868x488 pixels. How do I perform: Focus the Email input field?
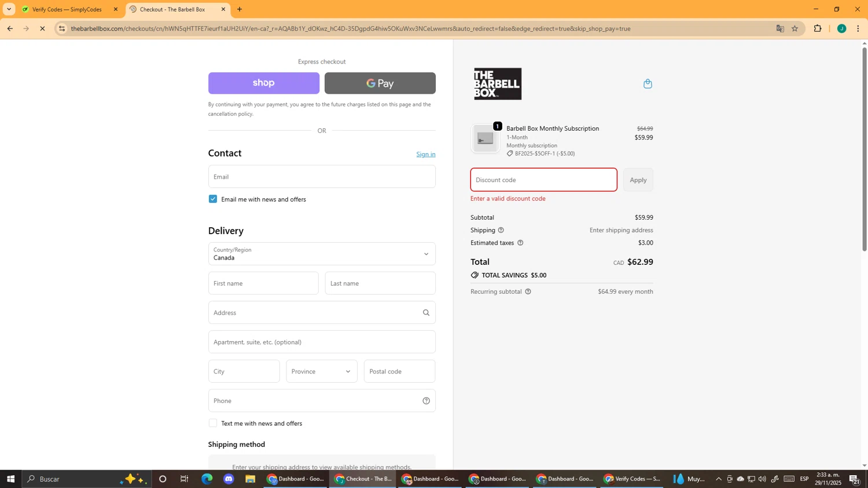click(322, 176)
